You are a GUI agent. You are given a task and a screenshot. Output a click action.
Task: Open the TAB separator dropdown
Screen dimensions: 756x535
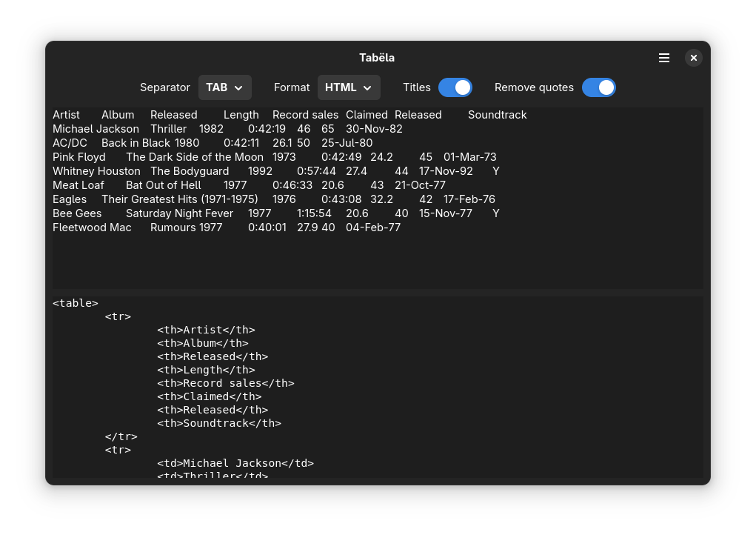pyautogui.click(x=224, y=87)
